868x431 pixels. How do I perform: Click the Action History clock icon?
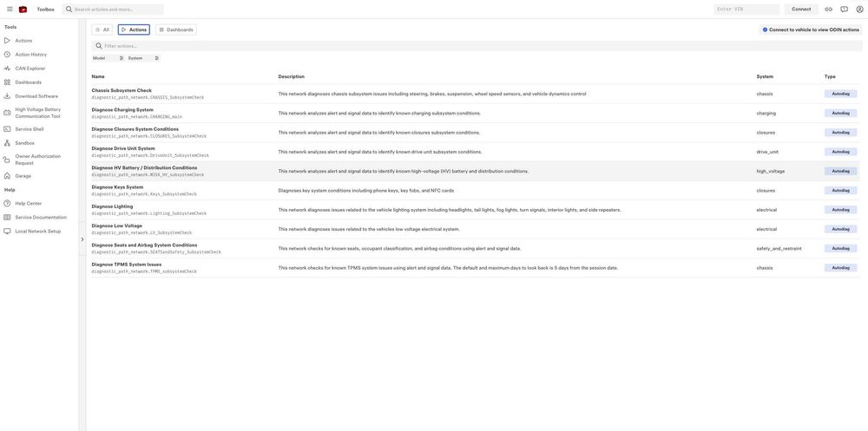[7, 55]
